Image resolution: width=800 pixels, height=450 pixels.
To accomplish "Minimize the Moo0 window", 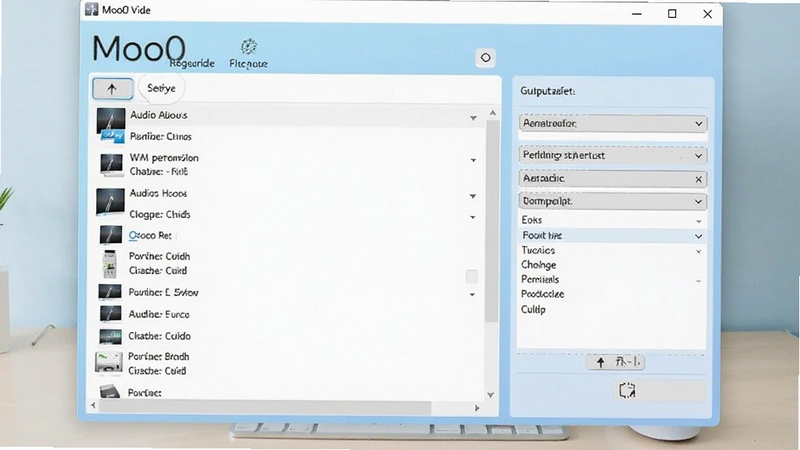I will [x=637, y=14].
